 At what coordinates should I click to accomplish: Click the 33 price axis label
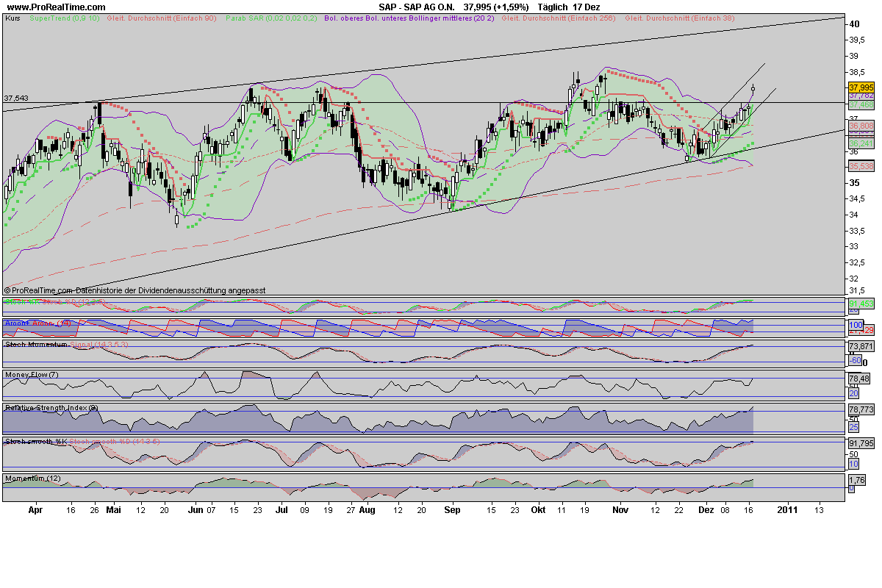pyautogui.click(x=854, y=247)
